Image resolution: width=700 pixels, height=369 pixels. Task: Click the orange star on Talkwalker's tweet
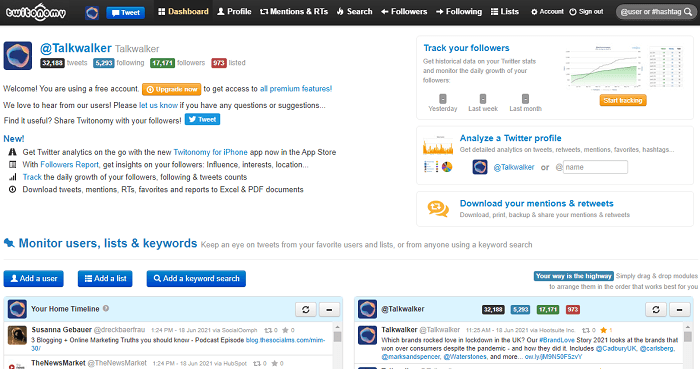[604, 330]
